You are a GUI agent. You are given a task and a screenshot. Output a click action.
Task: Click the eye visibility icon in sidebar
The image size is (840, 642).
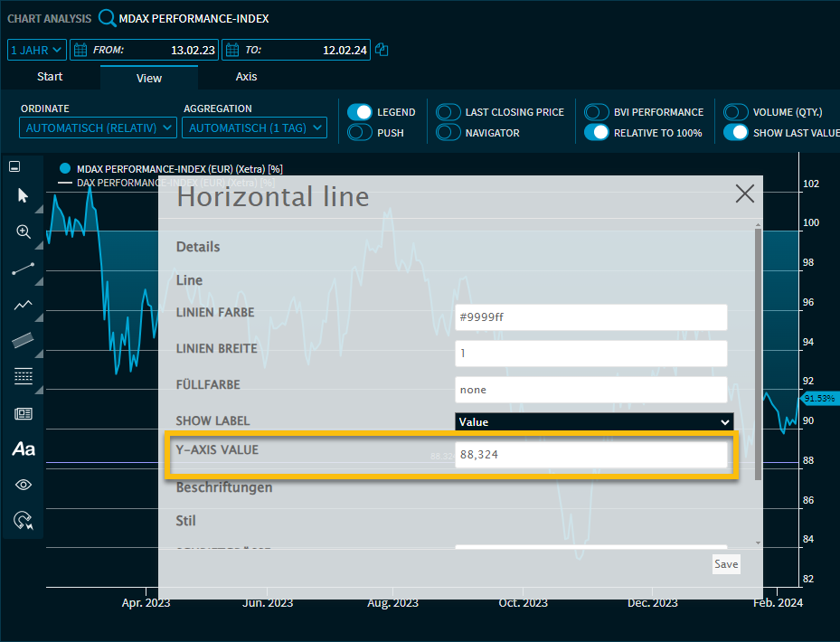pos(24,485)
